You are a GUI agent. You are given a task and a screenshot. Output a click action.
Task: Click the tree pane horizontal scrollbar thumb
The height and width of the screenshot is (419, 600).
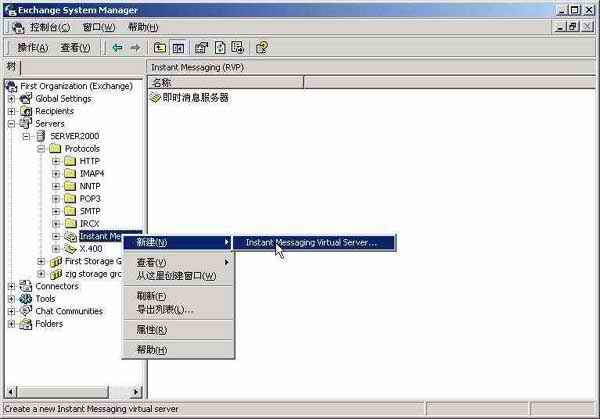pyautogui.click(x=63, y=392)
